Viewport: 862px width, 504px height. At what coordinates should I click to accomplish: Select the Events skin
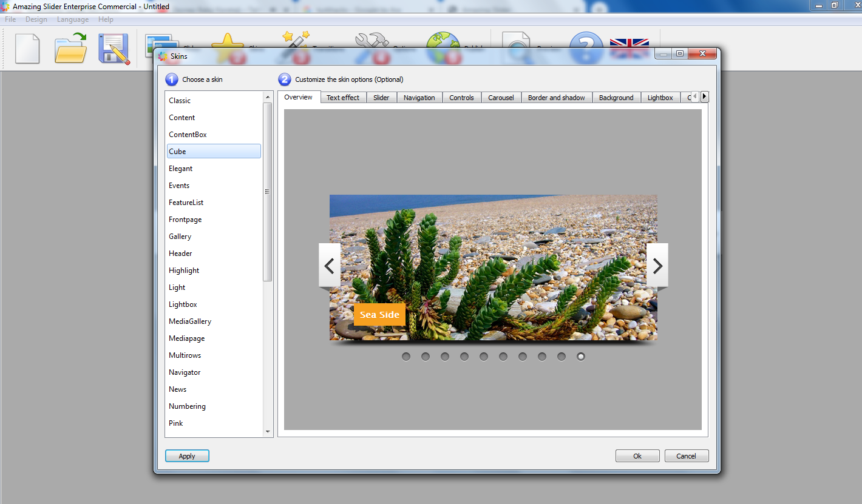pos(214,186)
